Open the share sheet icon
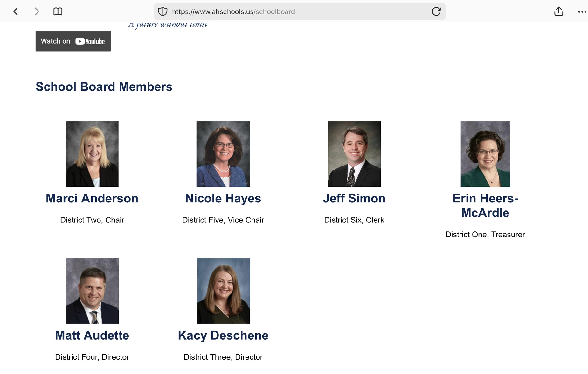 point(558,12)
